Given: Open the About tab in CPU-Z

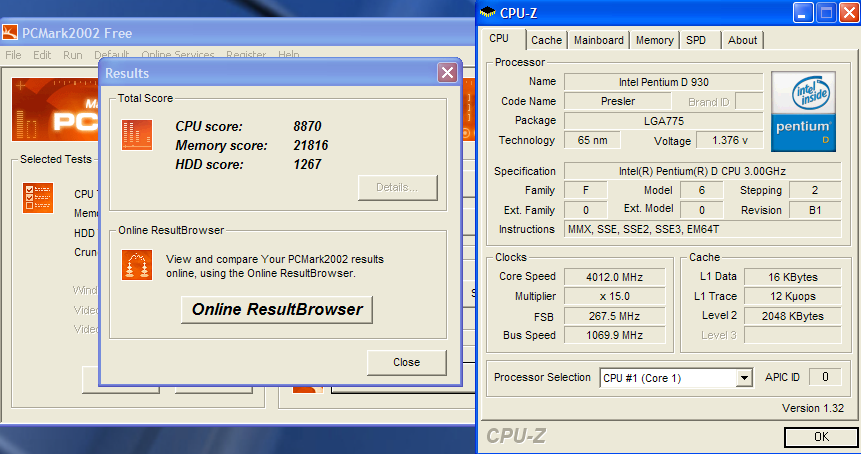Looking at the screenshot, I should (x=742, y=40).
